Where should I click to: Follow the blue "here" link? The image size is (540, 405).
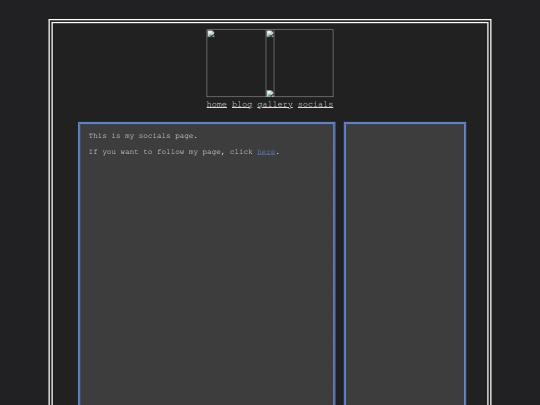coord(266,152)
